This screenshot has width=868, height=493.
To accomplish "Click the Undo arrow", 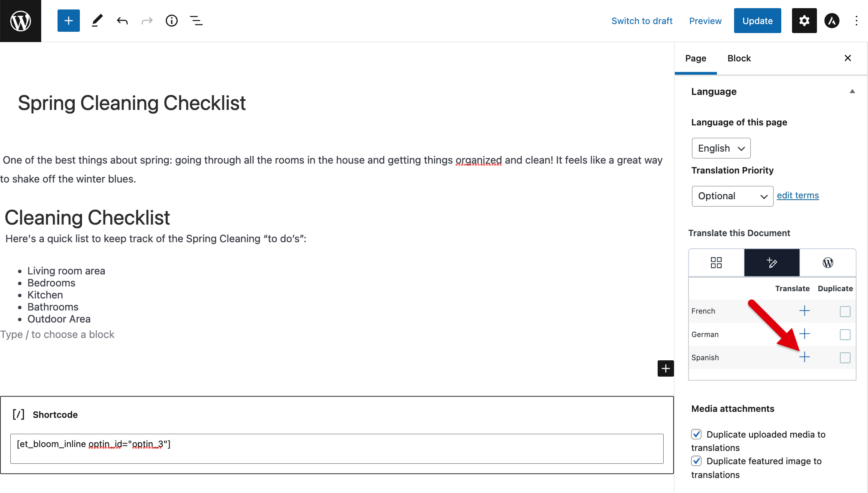I will click(122, 21).
